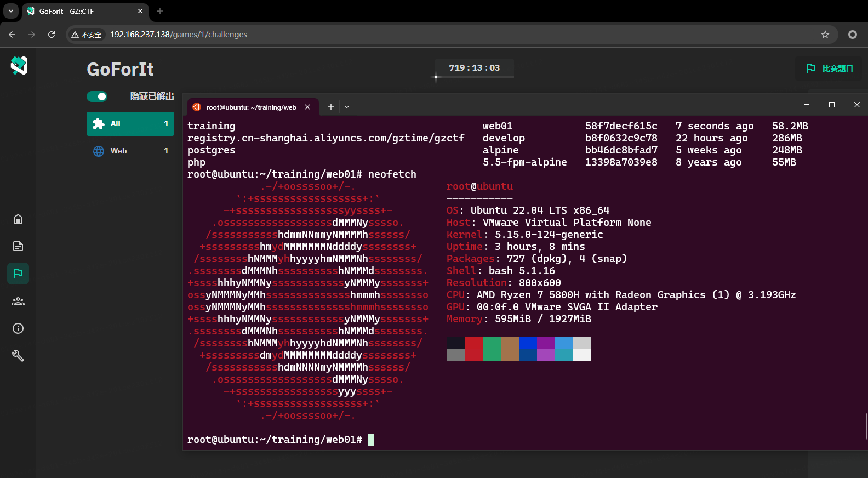Click the GZ::CTF logo in sidebar
This screenshot has height=478, width=868.
[19, 65]
